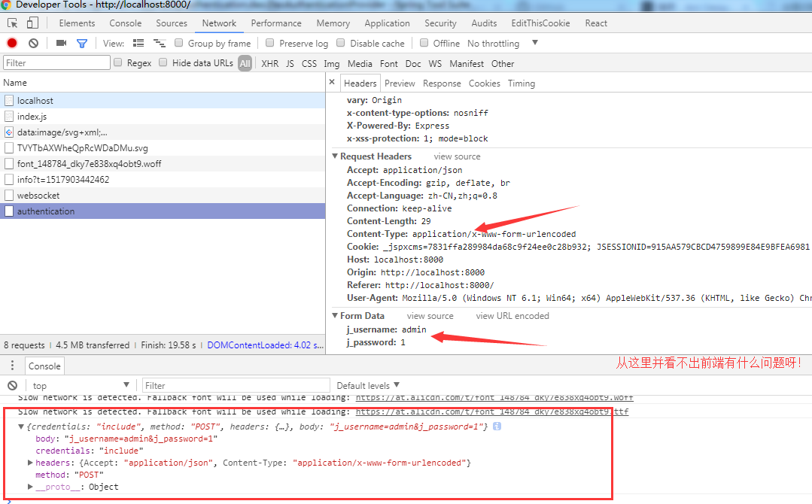Click the localhost row file icon
The height and width of the screenshot is (504, 812).
pyautogui.click(x=9, y=100)
